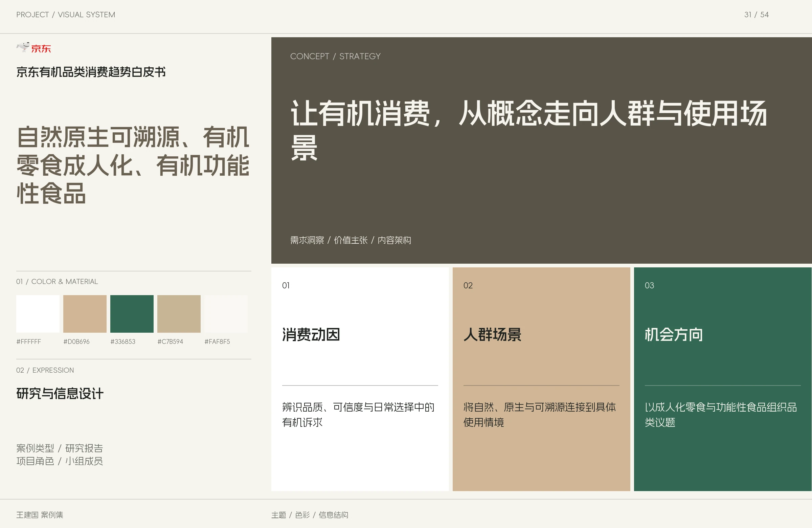Click the hex label #D0B696
Image resolution: width=812 pixels, height=528 pixels.
pyautogui.click(x=76, y=342)
